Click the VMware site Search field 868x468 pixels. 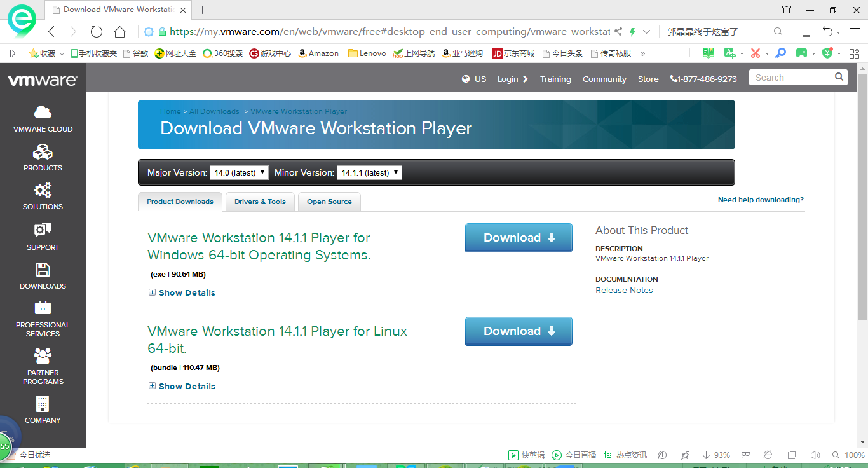pos(791,78)
